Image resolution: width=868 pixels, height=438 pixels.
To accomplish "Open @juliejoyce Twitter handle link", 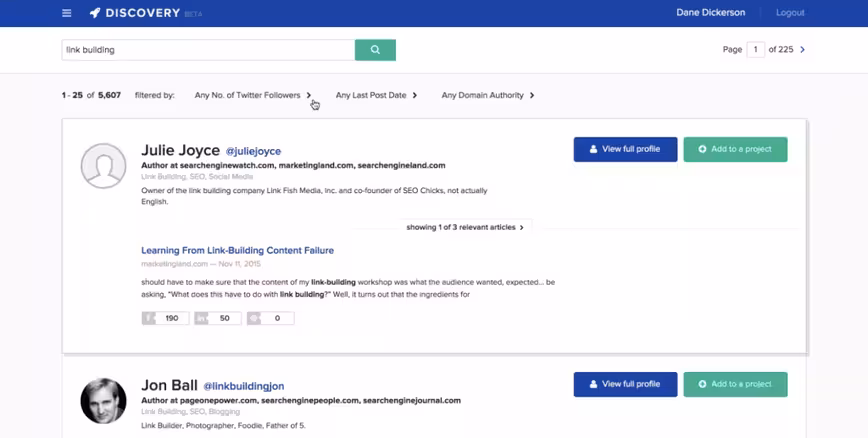I will [254, 151].
